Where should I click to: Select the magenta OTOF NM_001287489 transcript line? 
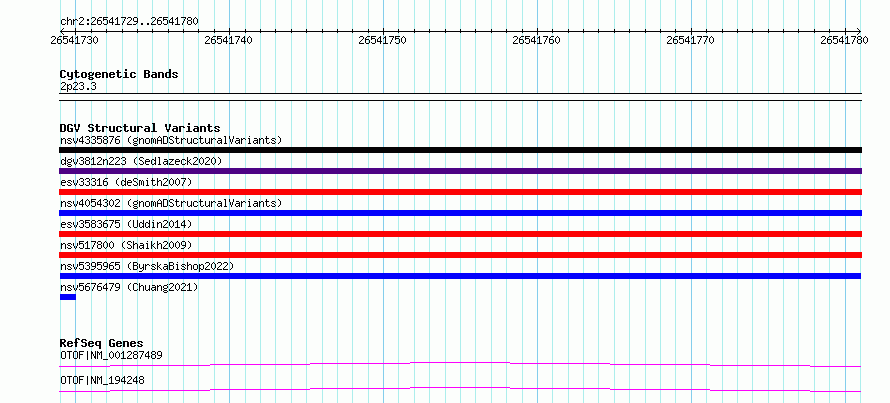pyautogui.click(x=460, y=364)
